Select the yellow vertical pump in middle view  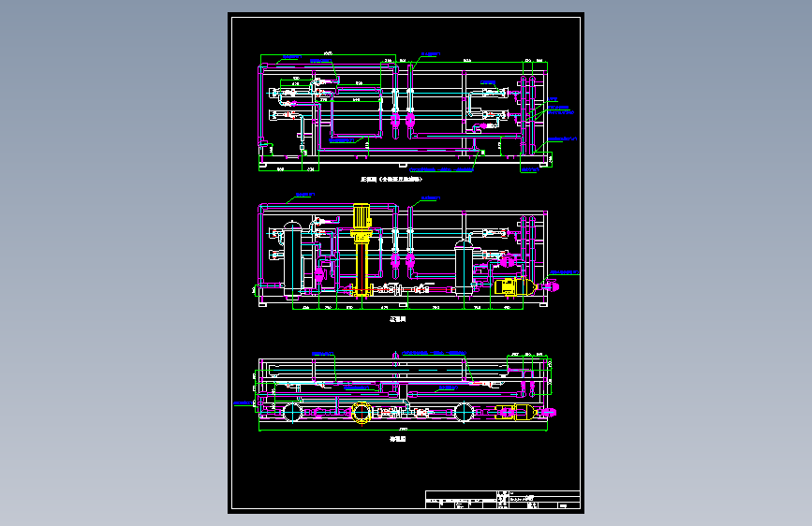coord(361,250)
